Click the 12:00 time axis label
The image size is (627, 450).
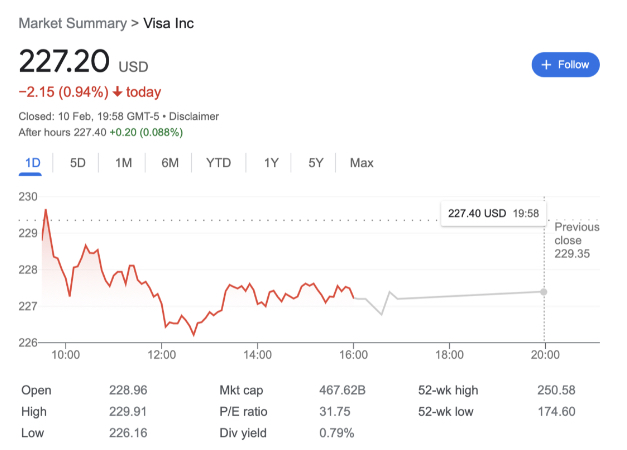(162, 355)
